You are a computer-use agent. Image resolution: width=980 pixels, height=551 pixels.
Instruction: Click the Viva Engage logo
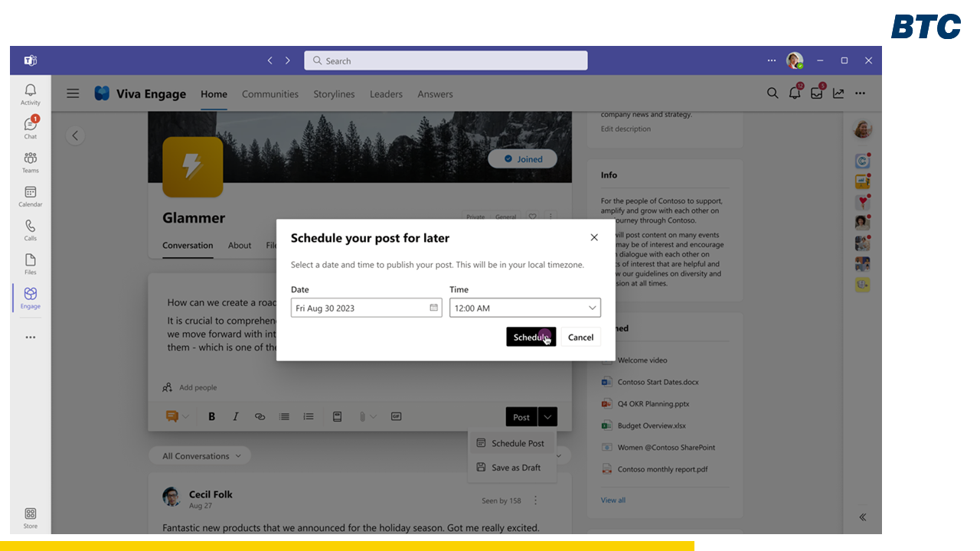[102, 93]
